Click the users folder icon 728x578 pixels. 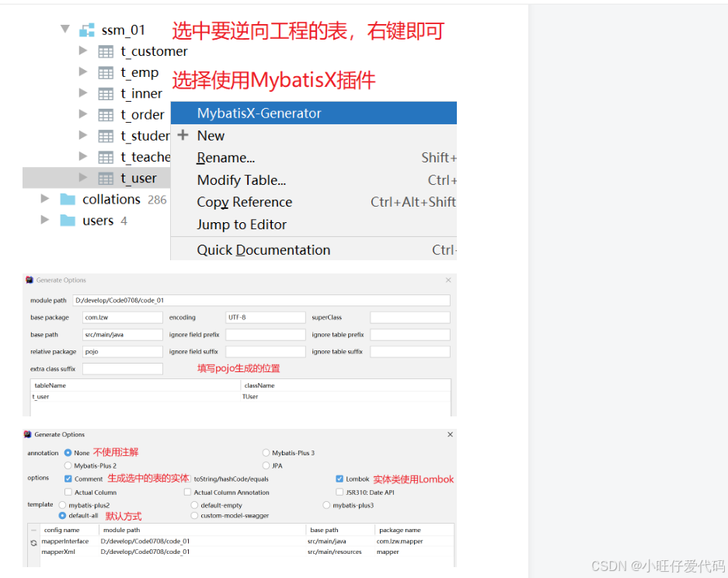point(68,221)
